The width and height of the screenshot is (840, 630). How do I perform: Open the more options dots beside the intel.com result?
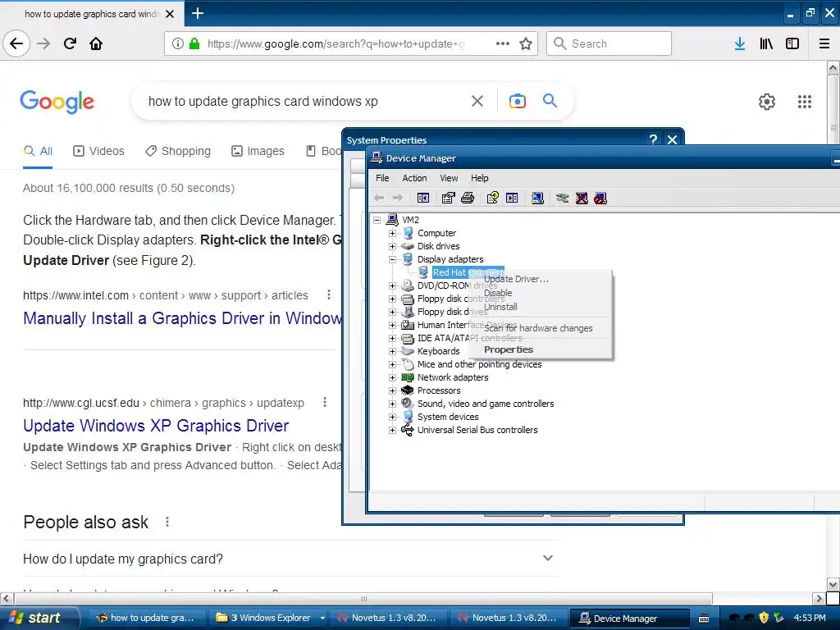(x=329, y=295)
